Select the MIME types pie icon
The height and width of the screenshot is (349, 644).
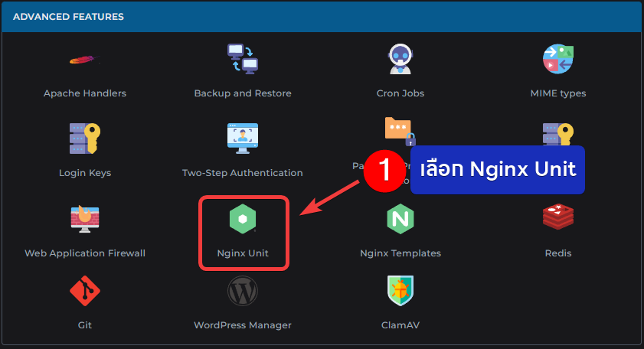558,59
